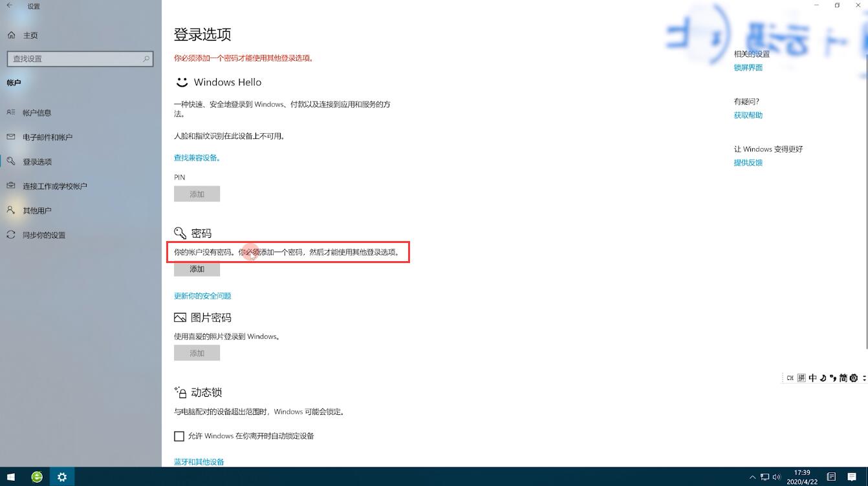The height and width of the screenshot is (486, 868).
Task: Click the Windows Hello smiley icon
Action: pyautogui.click(x=182, y=82)
